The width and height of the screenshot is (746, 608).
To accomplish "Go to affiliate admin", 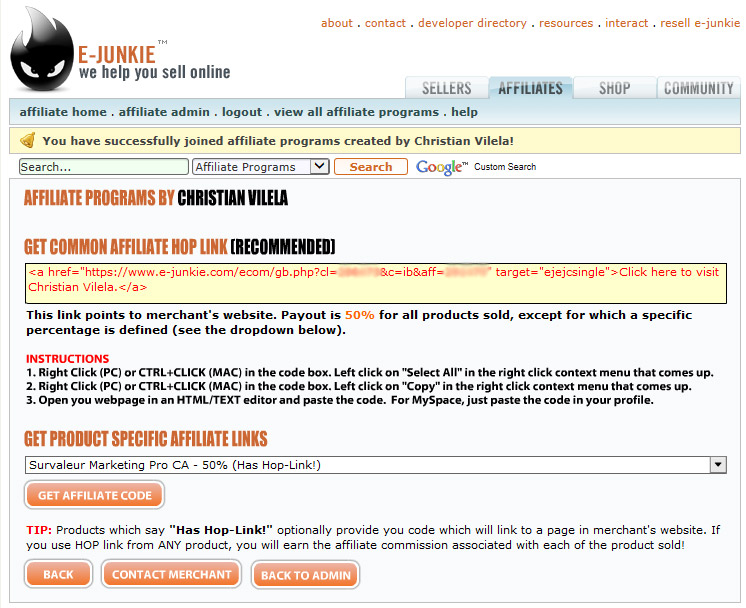I will pyautogui.click(x=164, y=112).
